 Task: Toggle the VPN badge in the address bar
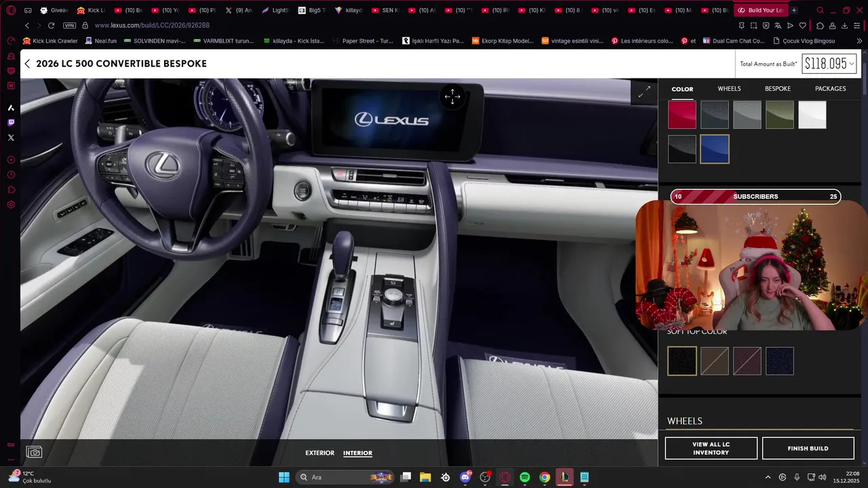69,25
